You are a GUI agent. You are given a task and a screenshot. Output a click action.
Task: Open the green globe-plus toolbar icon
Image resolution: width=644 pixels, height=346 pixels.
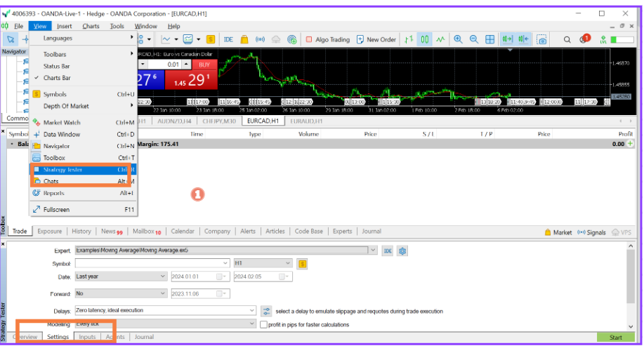(x=292, y=39)
